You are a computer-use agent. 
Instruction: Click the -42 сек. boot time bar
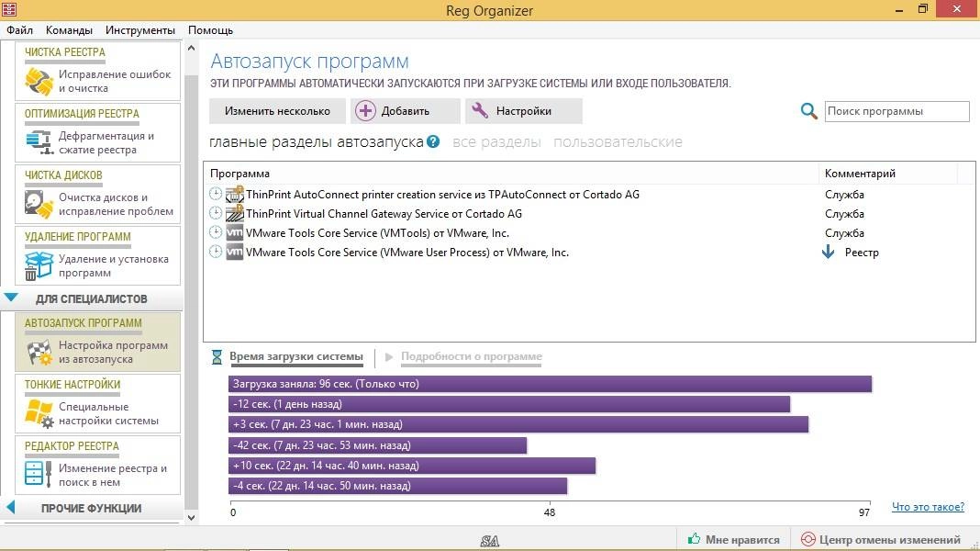click(x=377, y=445)
